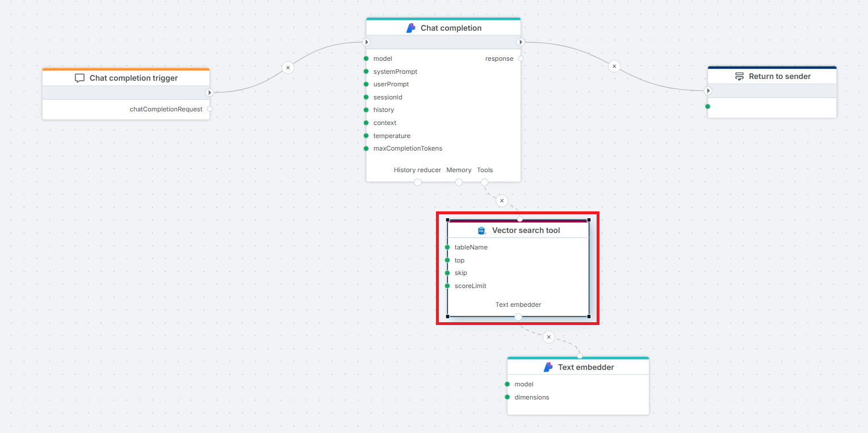Click the model input port on Chat completion
The image size is (868, 433).
coord(366,59)
